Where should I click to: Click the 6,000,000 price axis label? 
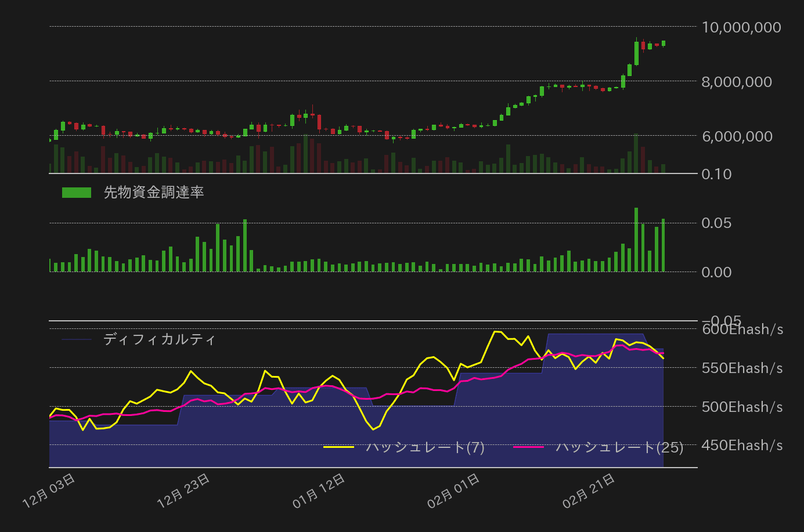coord(737,136)
